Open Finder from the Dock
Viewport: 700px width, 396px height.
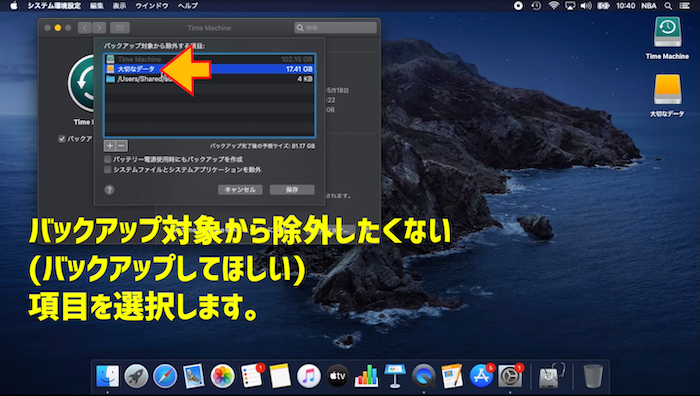click(108, 376)
